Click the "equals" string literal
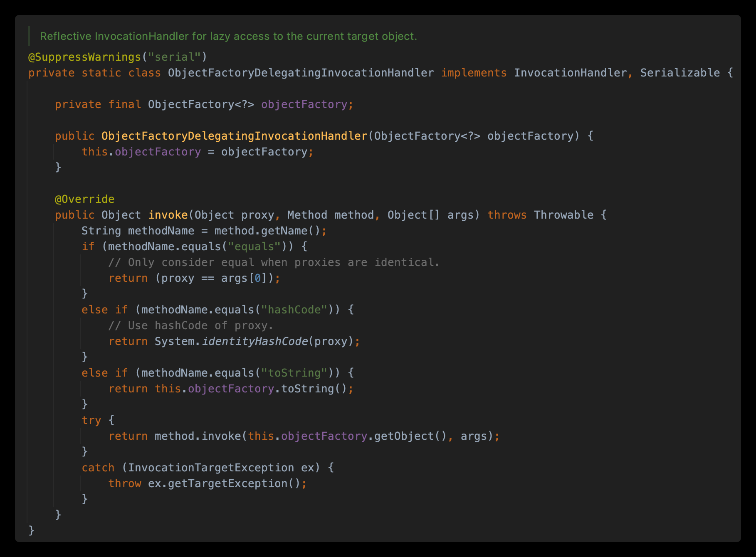 point(254,246)
